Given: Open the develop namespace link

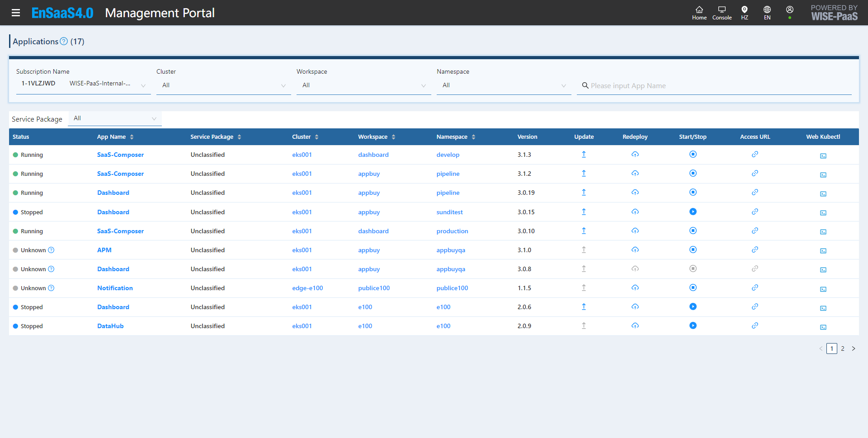Looking at the screenshot, I should tap(448, 155).
